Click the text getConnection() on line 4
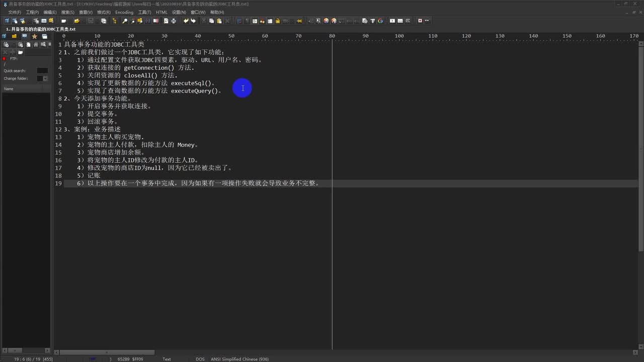The width and height of the screenshot is (644, 362). click(149, 68)
